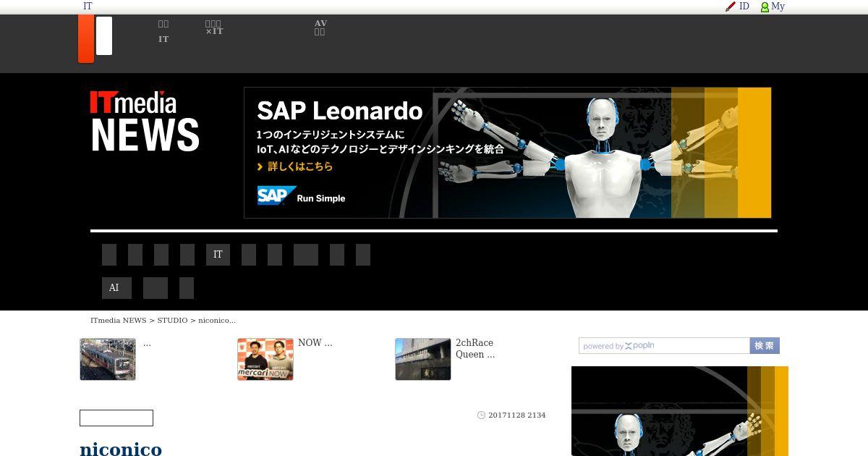
Task: Click the green person My icon
Action: [765, 7]
